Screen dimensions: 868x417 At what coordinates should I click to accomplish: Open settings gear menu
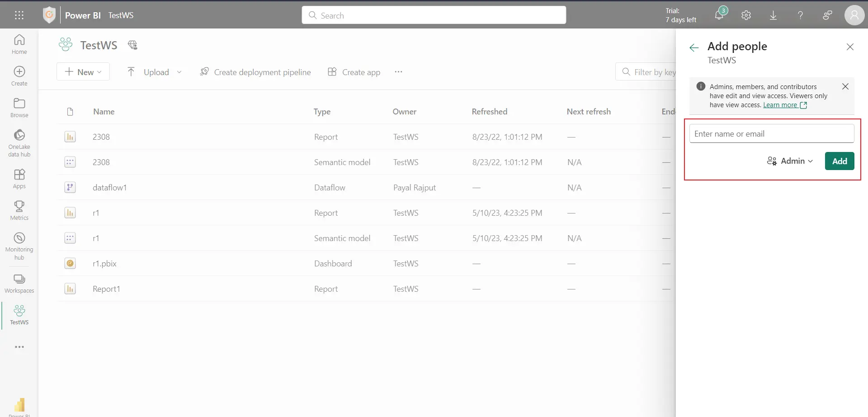[746, 15]
